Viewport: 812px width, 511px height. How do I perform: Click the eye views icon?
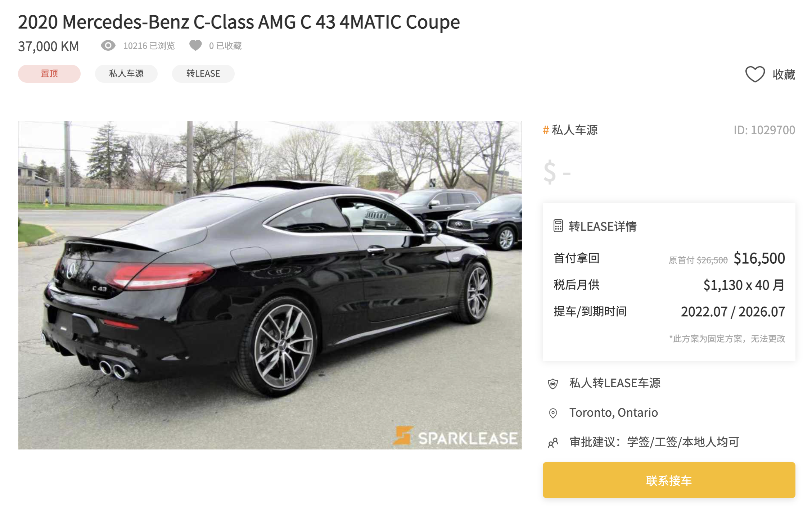pos(108,46)
